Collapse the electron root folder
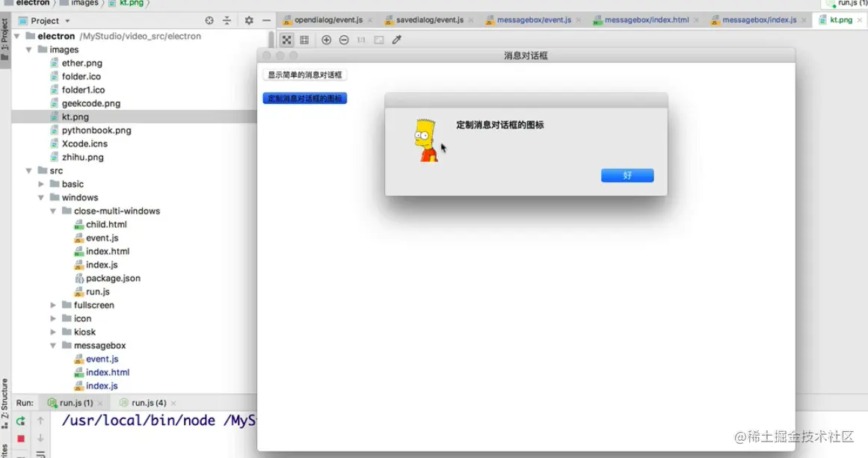Screen dimensions: 868x458 17,36
